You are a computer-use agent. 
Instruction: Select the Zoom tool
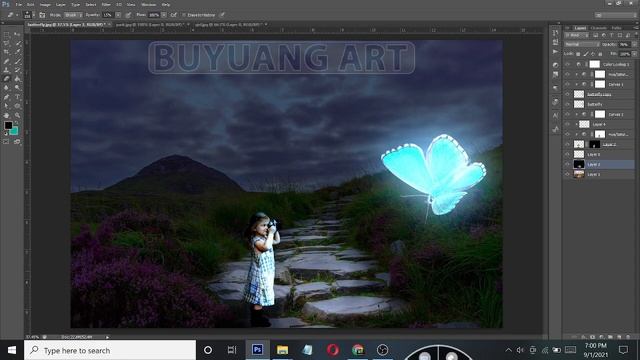point(17,115)
